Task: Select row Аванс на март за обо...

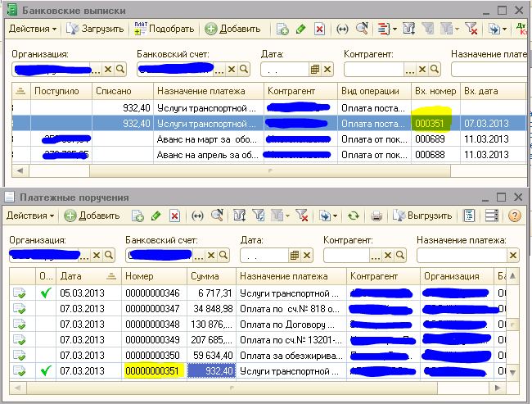Action: (x=268, y=139)
